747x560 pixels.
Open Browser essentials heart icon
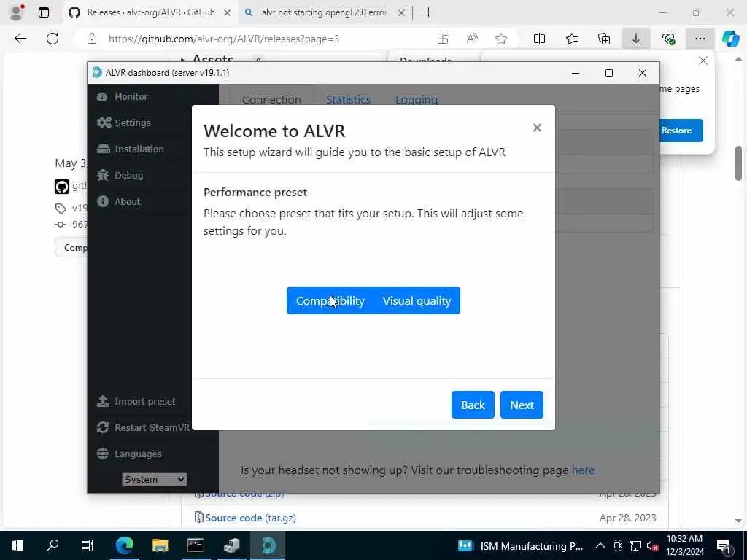click(668, 39)
